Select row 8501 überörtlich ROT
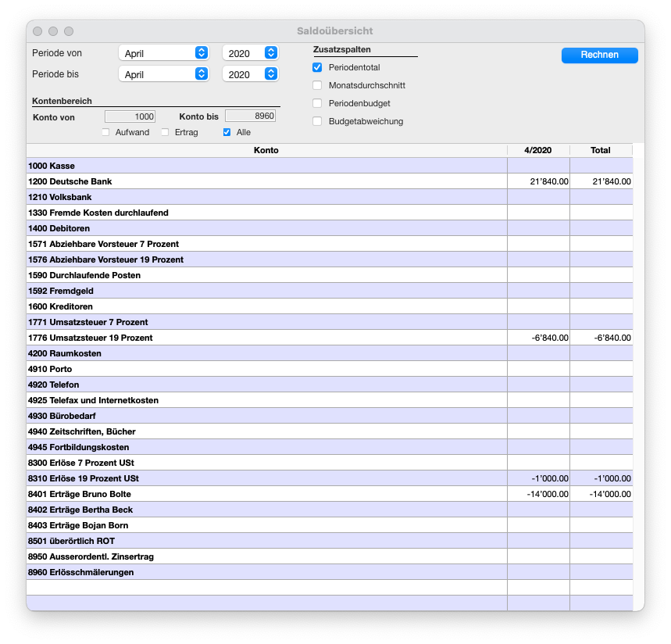The height and width of the screenshot is (644, 671). click(330, 541)
